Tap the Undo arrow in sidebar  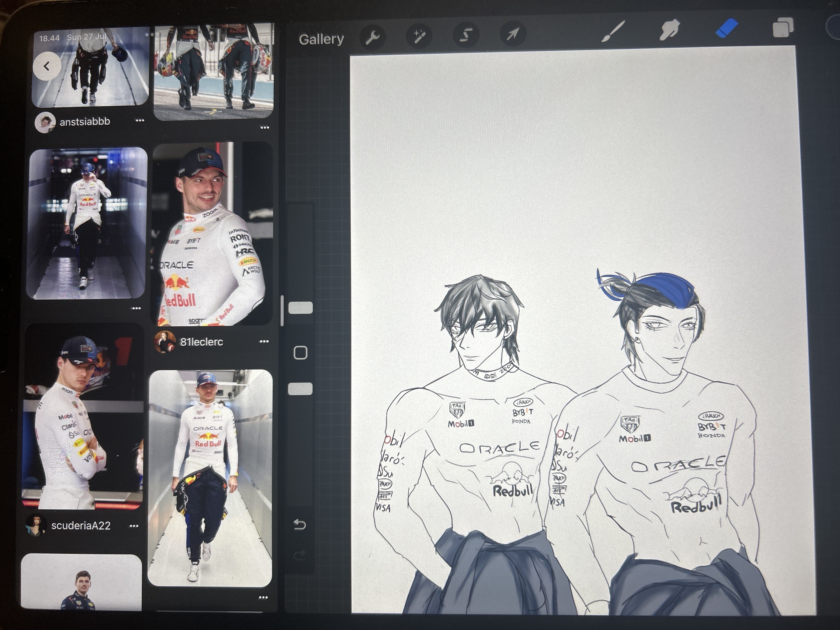tap(300, 524)
